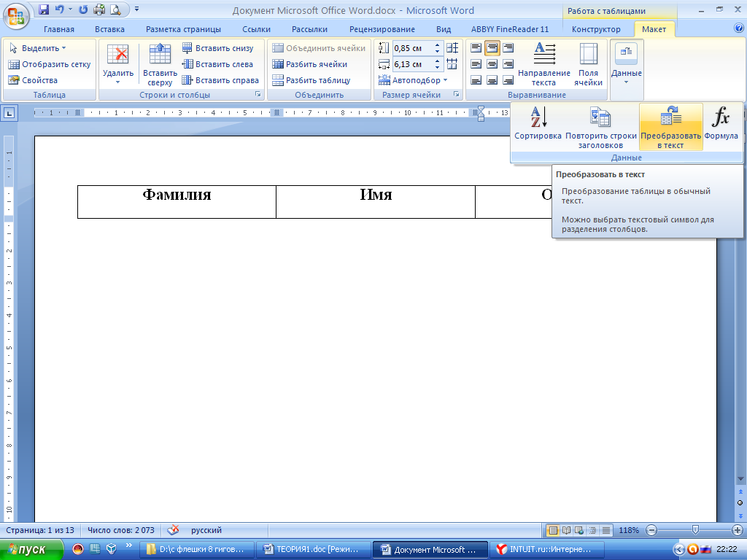The width and height of the screenshot is (747, 560).
Task: Align cell text center left
Action: (x=476, y=64)
